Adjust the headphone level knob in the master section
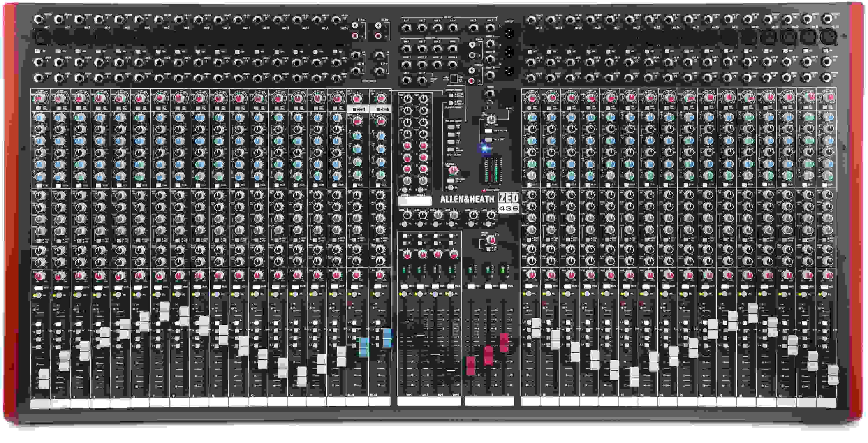Screen dimensions: 868x443 491,120
